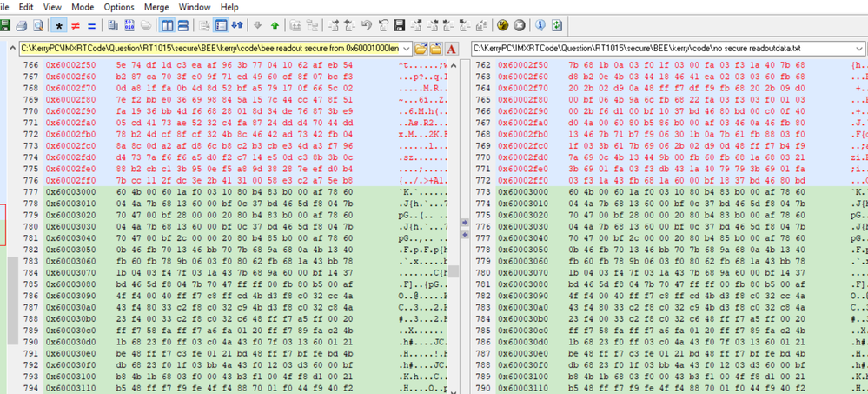This screenshot has height=394, width=868.
Task: Open Print Preview with the magnifier icon
Action: (x=37, y=25)
